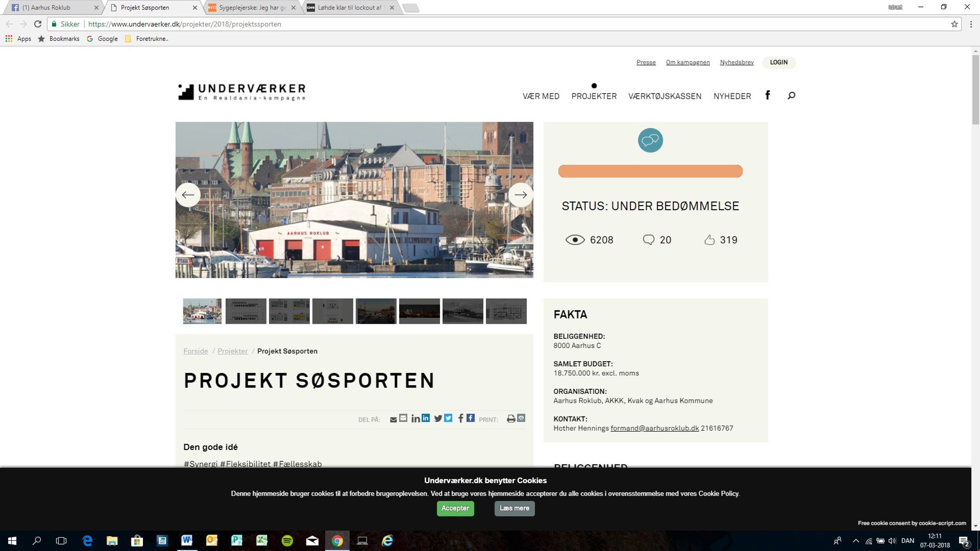Go to Forside breadcrumb

196,351
